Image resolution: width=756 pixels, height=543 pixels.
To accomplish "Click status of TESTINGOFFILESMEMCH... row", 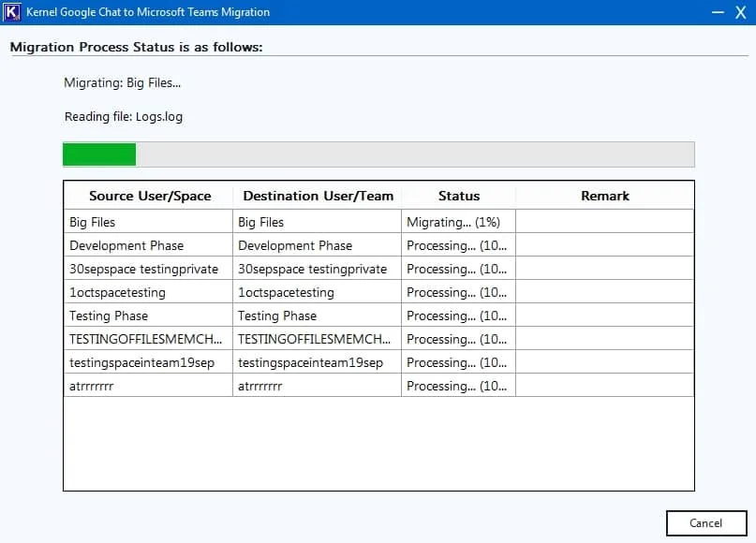I will 458,339.
